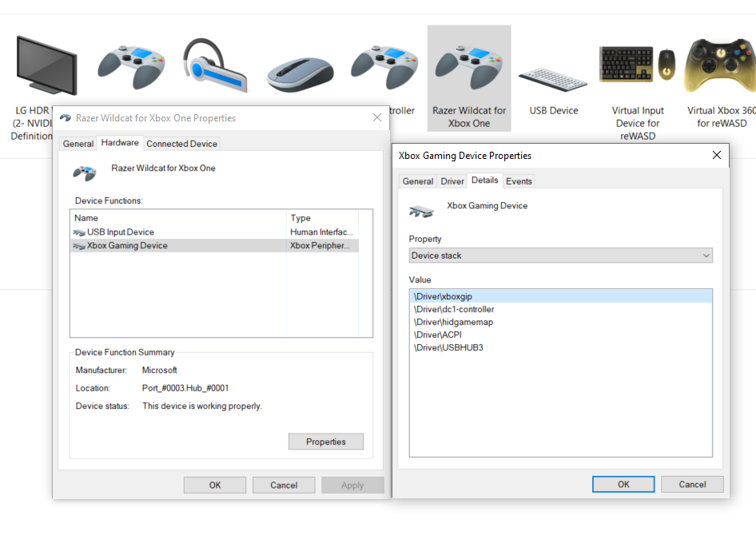Click OK in Xbox Gaming Device Properties
Image resolution: width=756 pixels, height=559 pixels.
(x=623, y=484)
